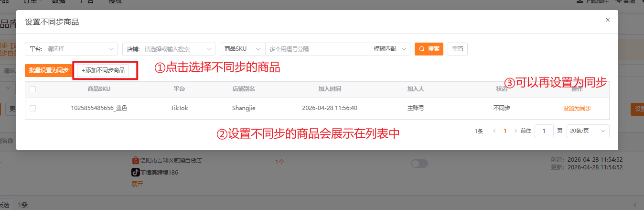Click join time 2026-04-28 11:56:40
Image resolution: width=644 pixels, height=210 pixels.
(330, 108)
